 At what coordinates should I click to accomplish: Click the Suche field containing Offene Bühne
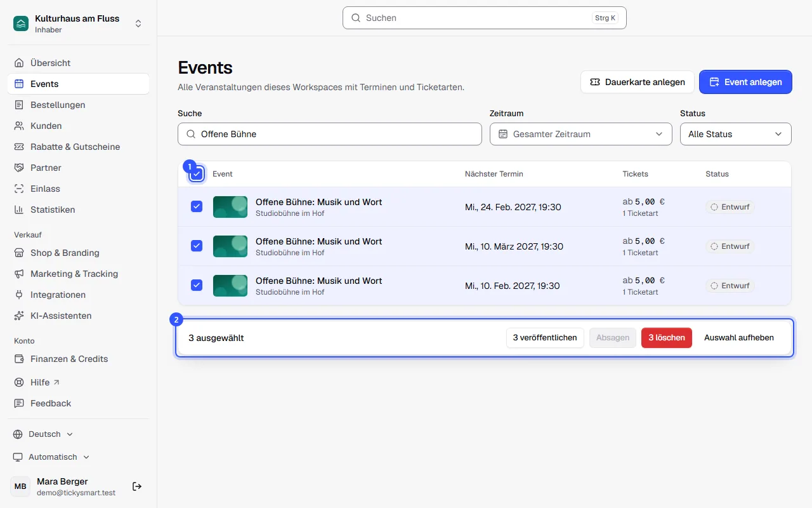(330, 134)
